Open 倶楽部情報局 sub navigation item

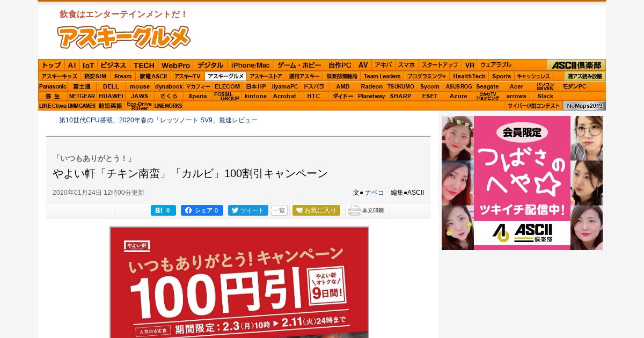coord(341,76)
